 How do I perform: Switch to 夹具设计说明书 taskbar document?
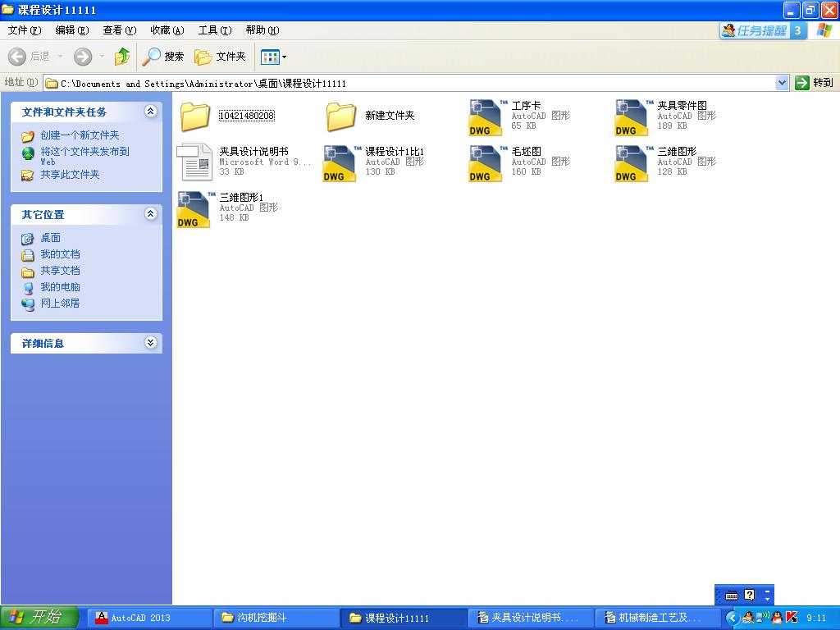tap(531, 618)
